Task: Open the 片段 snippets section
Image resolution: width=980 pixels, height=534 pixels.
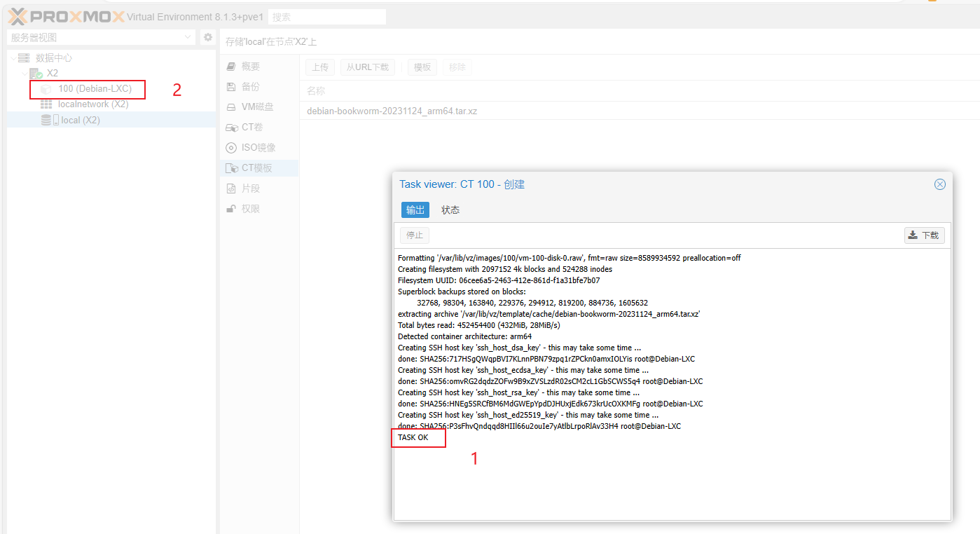Action: pyautogui.click(x=250, y=189)
